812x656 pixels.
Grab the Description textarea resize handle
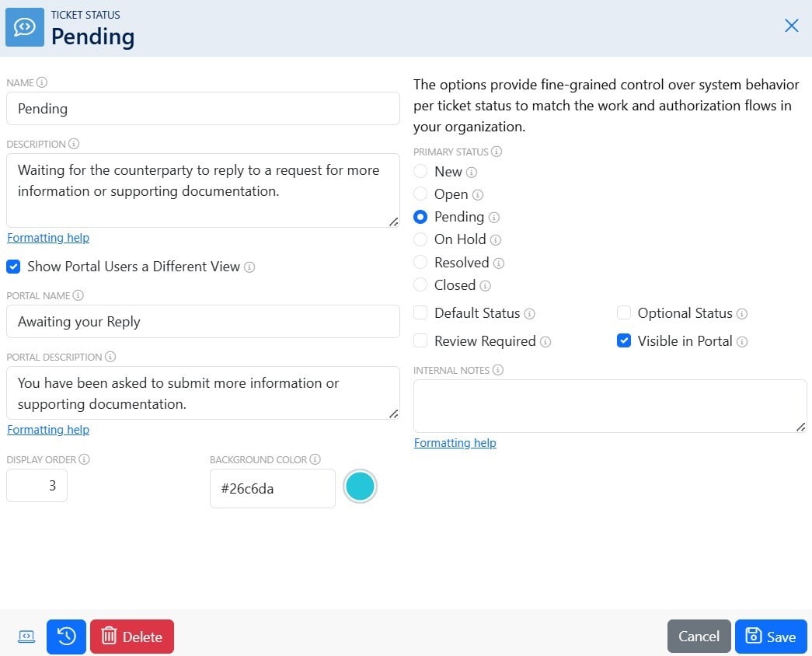point(394,222)
